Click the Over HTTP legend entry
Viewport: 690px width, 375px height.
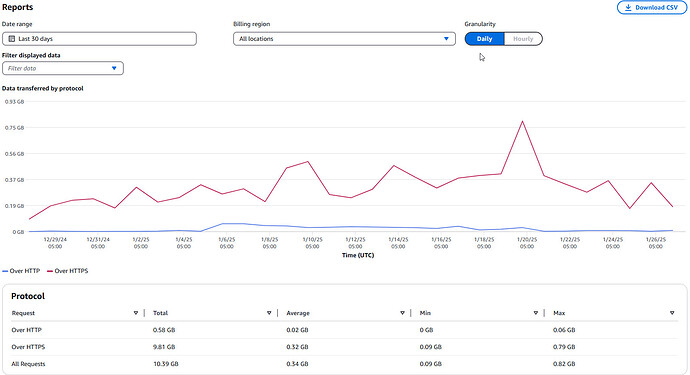tap(21, 271)
